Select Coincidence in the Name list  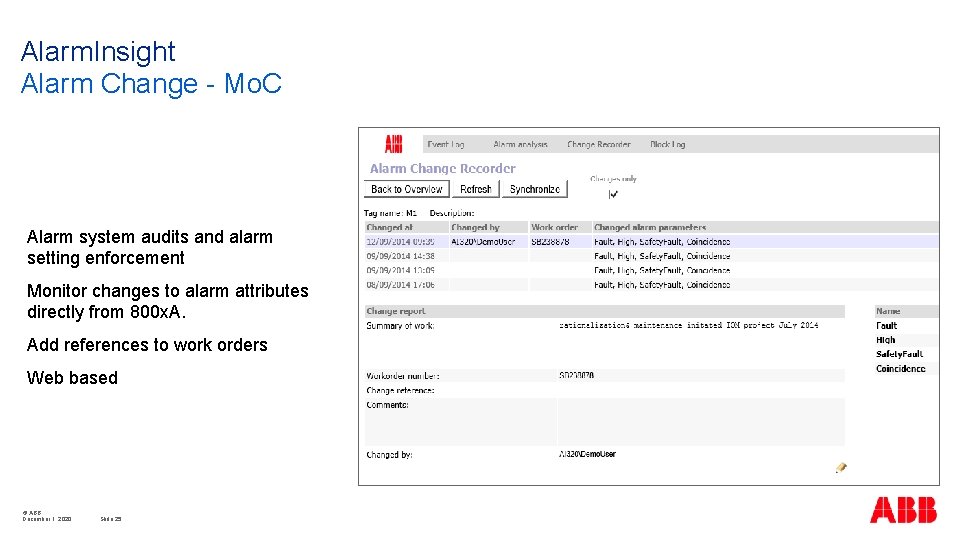(900, 369)
